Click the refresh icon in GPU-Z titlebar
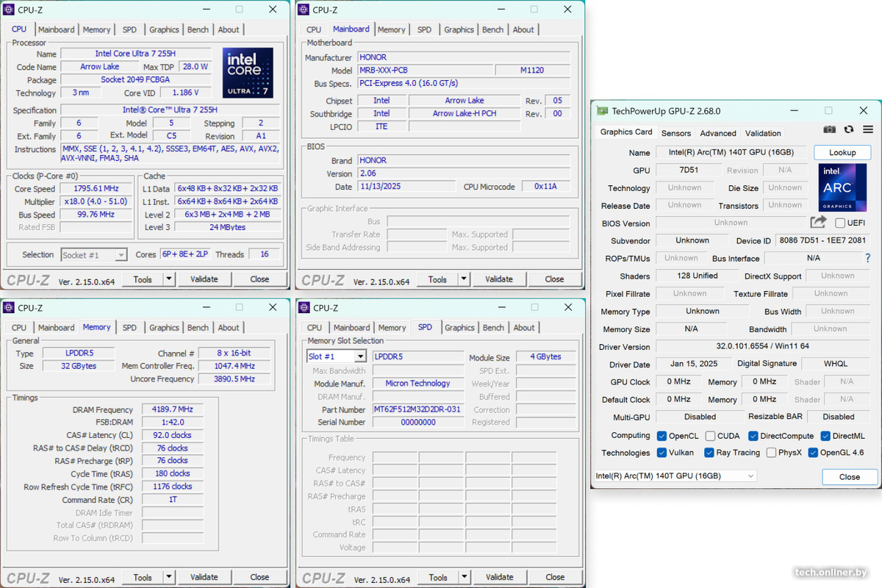 click(850, 129)
